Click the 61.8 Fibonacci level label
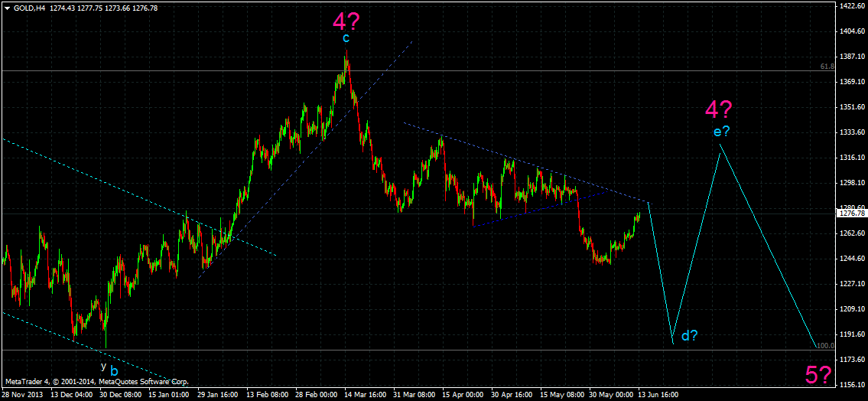868x401 pixels. coord(827,66)
